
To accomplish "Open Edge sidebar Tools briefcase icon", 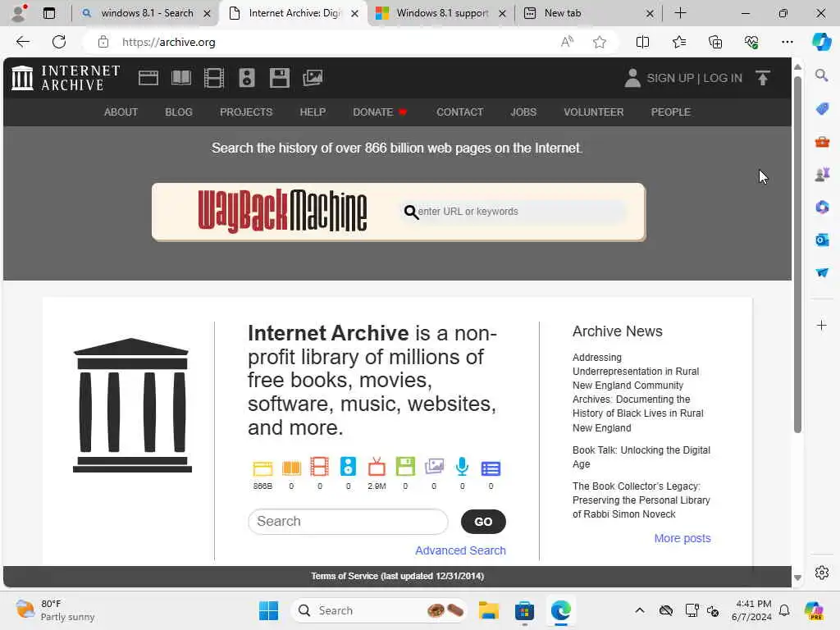I will (x=822, y=142).
